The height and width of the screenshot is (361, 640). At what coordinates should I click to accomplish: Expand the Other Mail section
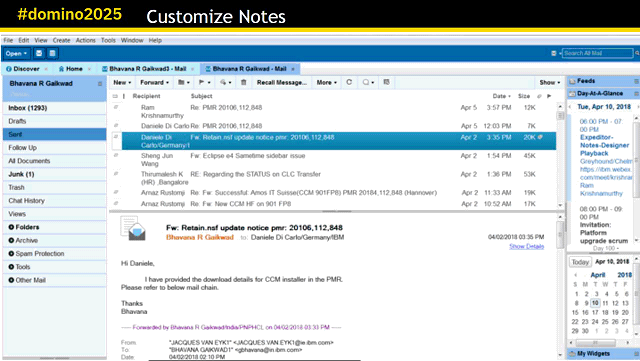tap(11, 280)
